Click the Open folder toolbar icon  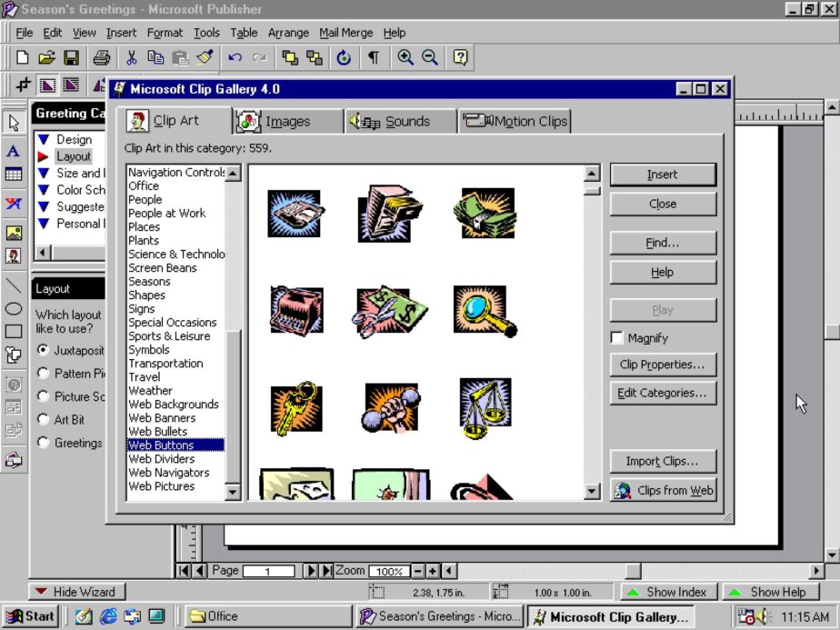pos(46,57)
